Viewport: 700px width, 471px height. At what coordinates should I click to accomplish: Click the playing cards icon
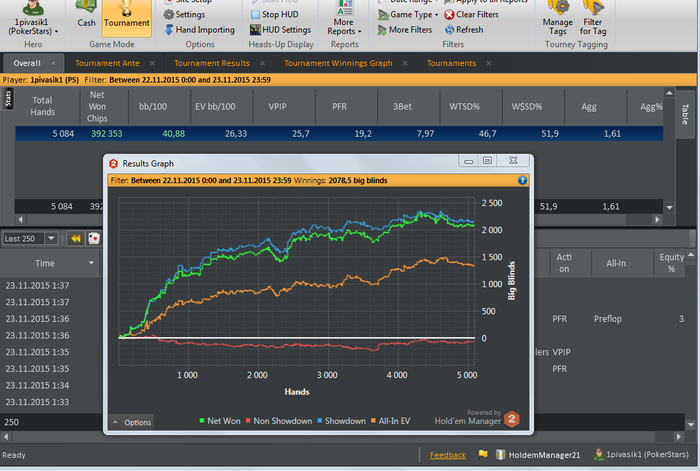click(x=94, y=238)
